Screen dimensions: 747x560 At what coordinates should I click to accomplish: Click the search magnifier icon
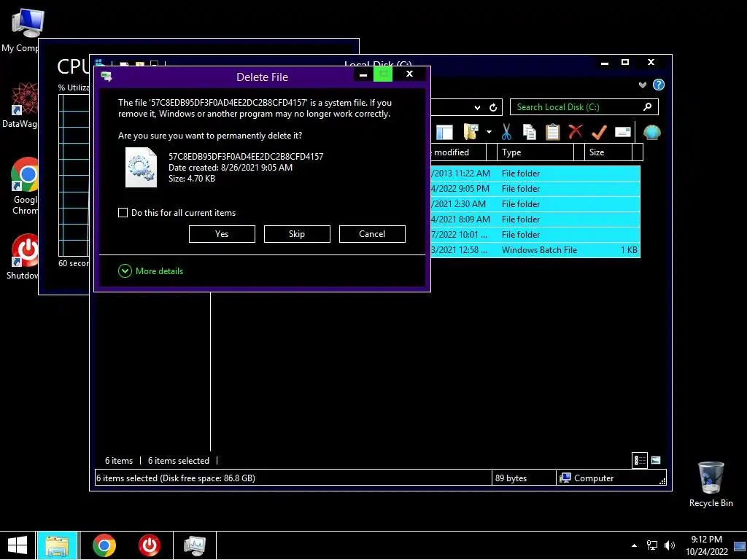pyautogui.click(x=647, y=106)
